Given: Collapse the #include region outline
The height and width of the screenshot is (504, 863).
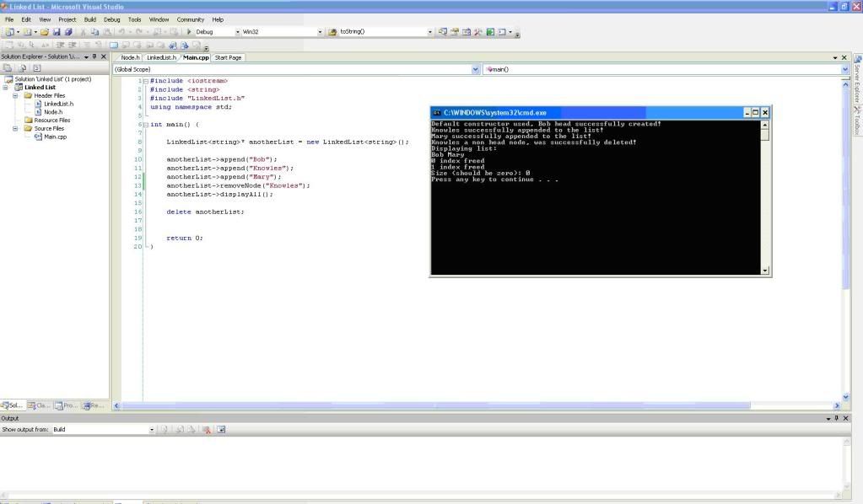Looking at the screenshot, I should pos(146,81).
